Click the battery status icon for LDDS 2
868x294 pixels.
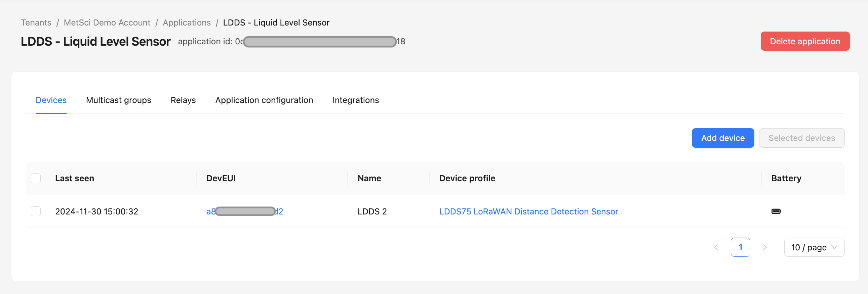(x=776, y=211)
